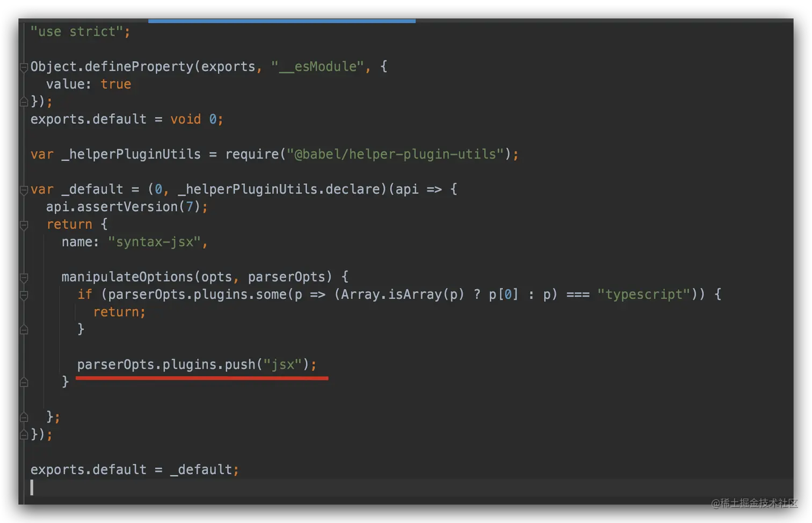Click the "syntax-jsx" name string
Image resolution: width=812 pixels, height=523 pixels.
pos(154,242)
